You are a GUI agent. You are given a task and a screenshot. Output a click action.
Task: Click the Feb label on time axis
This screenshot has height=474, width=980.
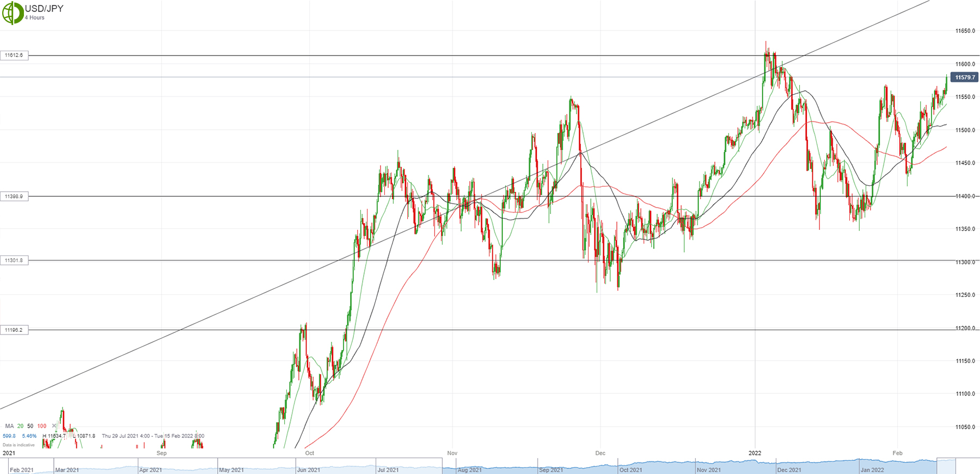(897, 453)
